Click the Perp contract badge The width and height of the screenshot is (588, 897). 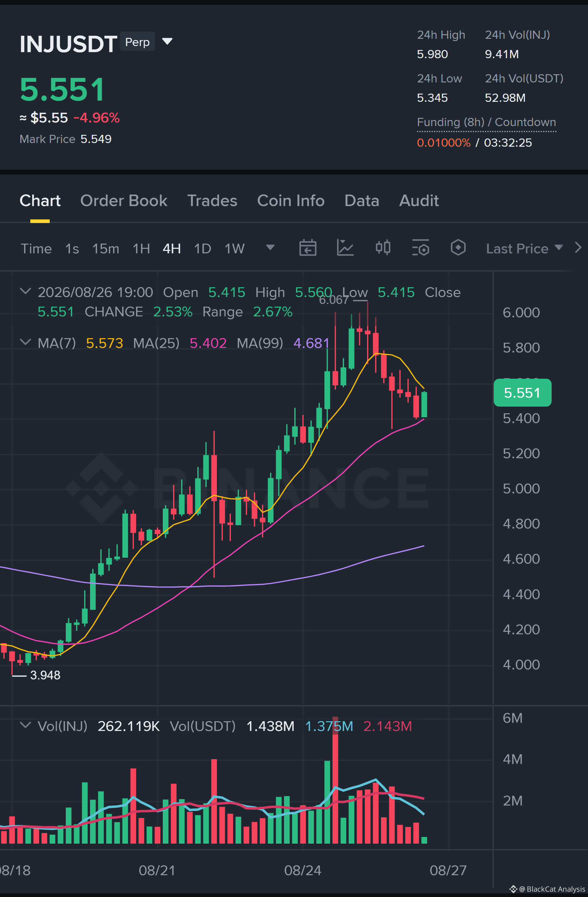138,42
